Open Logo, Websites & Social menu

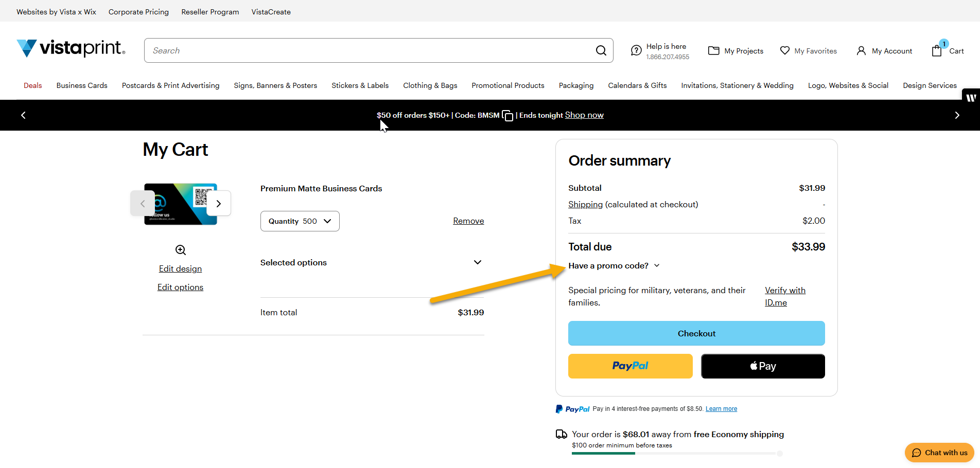[x=848, y=85]
